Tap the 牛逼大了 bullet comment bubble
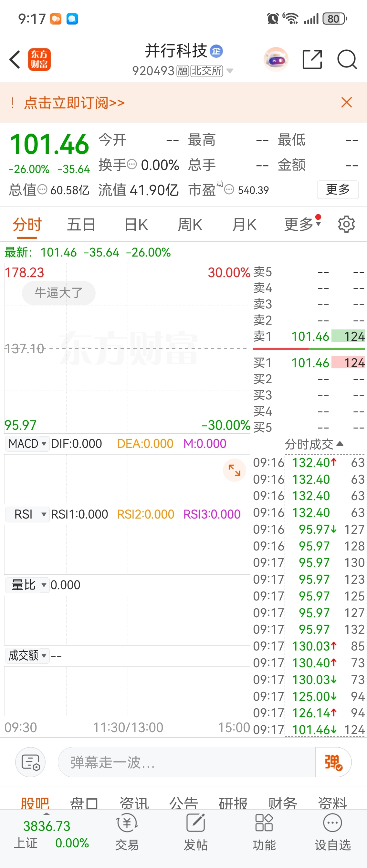 [59, 293]
